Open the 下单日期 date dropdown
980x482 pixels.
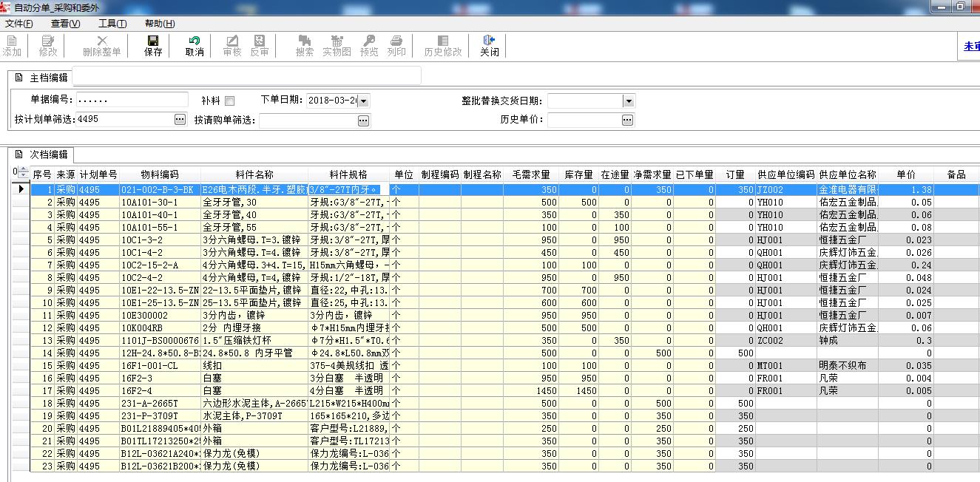coord(363,101)
